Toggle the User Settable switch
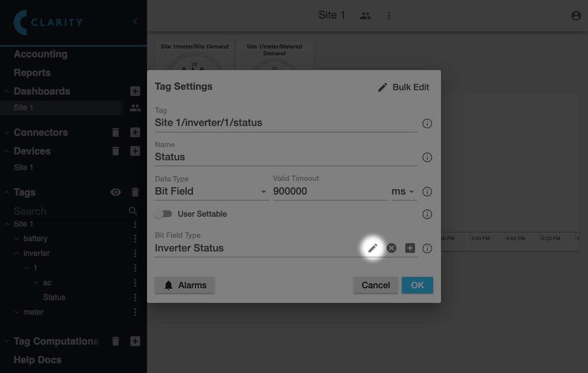The width and height of the screenshot is (588, 373). (163, 214)
